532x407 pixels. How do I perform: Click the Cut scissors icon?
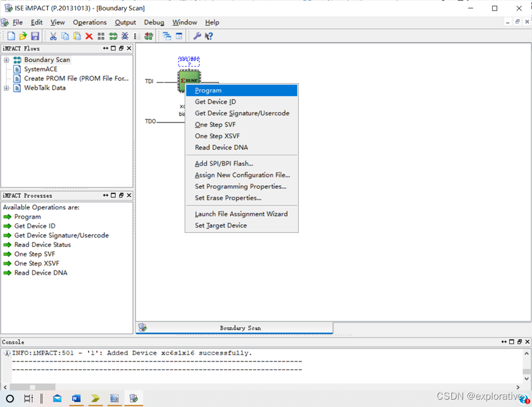[54, 36]
